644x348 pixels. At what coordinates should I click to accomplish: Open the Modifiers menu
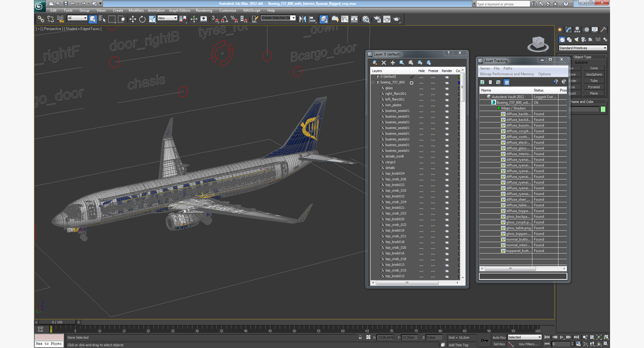pyautogui.click(x=136, y=10)
